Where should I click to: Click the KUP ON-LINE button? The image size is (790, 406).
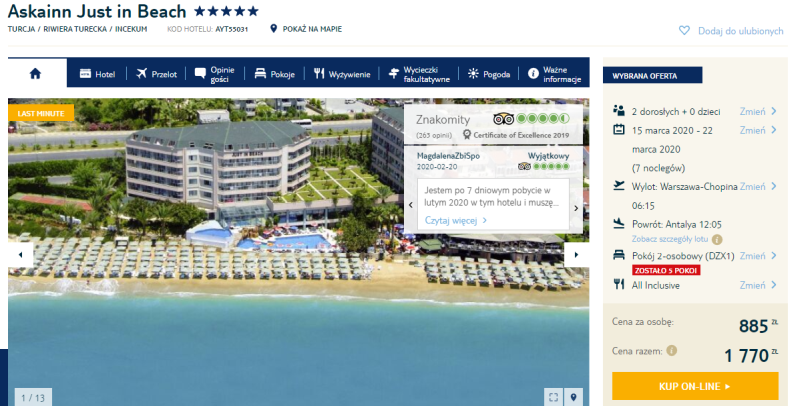pyautogui.click(x=695, y=386)
